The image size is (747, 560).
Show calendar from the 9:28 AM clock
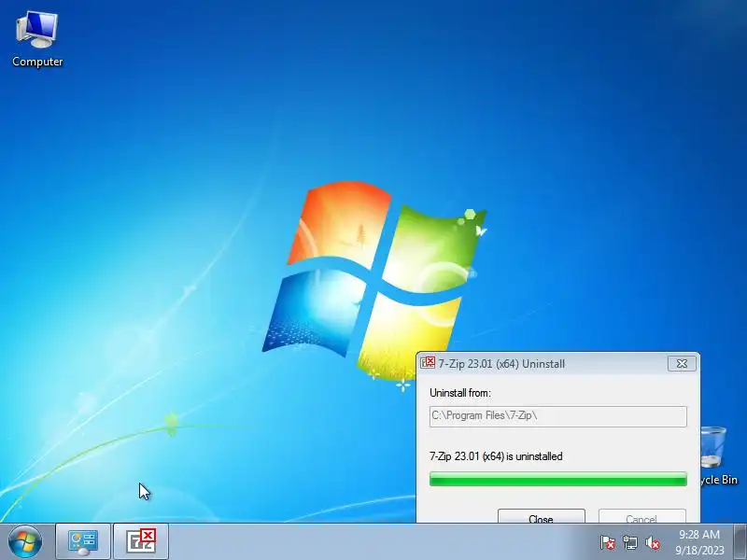pyautogui.click(x=698, y=542)
